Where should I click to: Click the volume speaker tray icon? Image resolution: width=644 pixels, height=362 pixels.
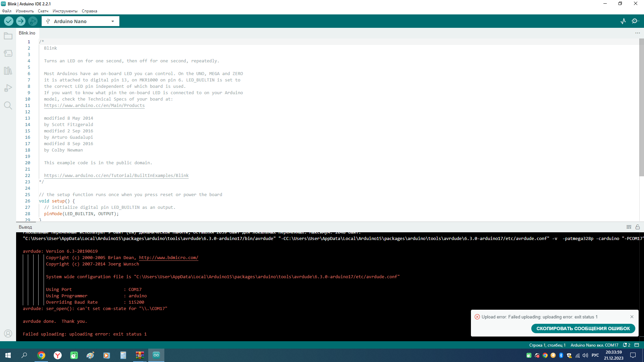point(585,355)
